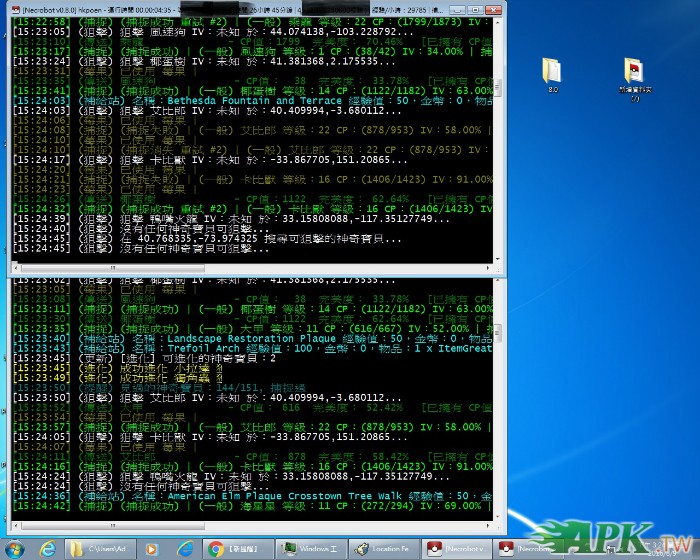
Task: Click the Windows Start button
Action: coord(14,548)
